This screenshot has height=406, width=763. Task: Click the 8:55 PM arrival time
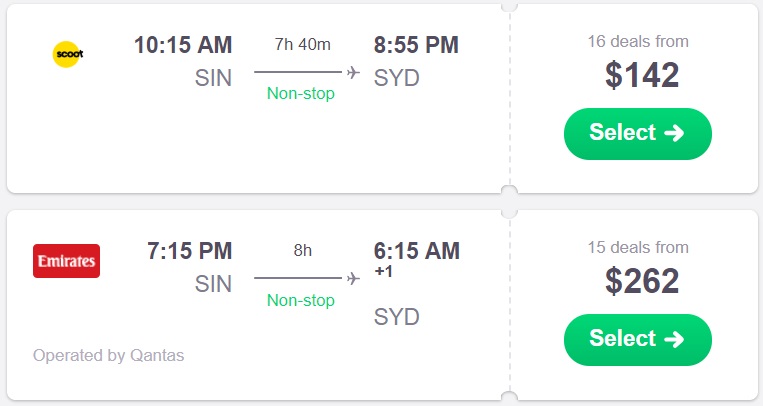point(416,45)
